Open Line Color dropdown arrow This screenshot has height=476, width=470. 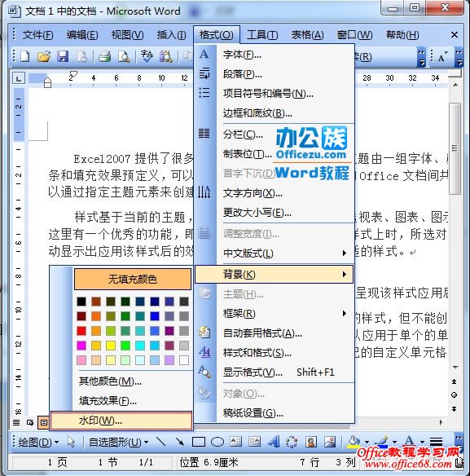tap(394, 442)
